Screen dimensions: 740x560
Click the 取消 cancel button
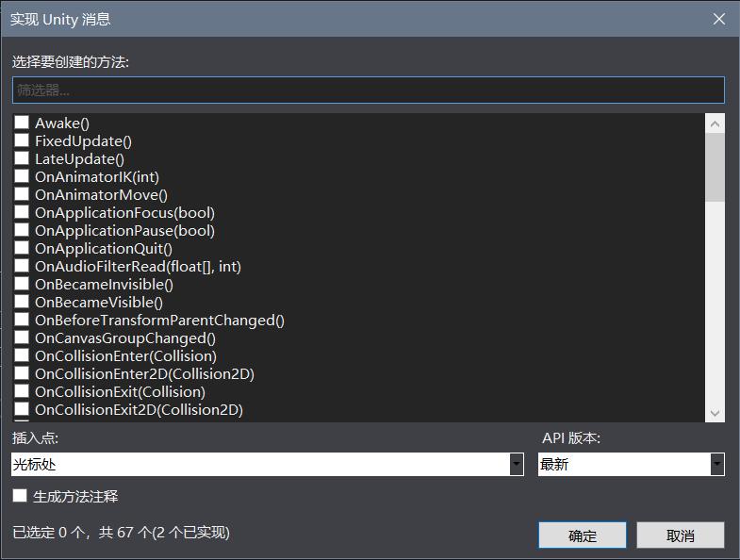680,535
